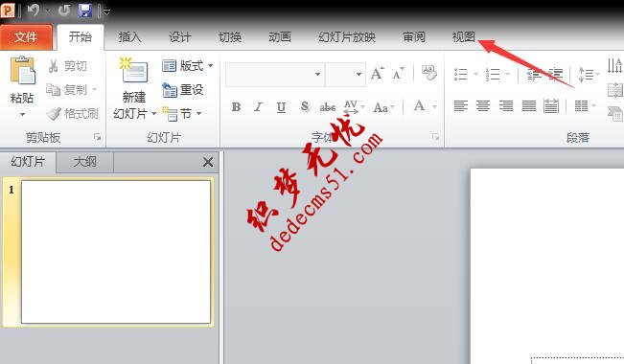Screen dimensions: 624x364
Task: Decrease font size with small A icon
Action: coord(399,73)
